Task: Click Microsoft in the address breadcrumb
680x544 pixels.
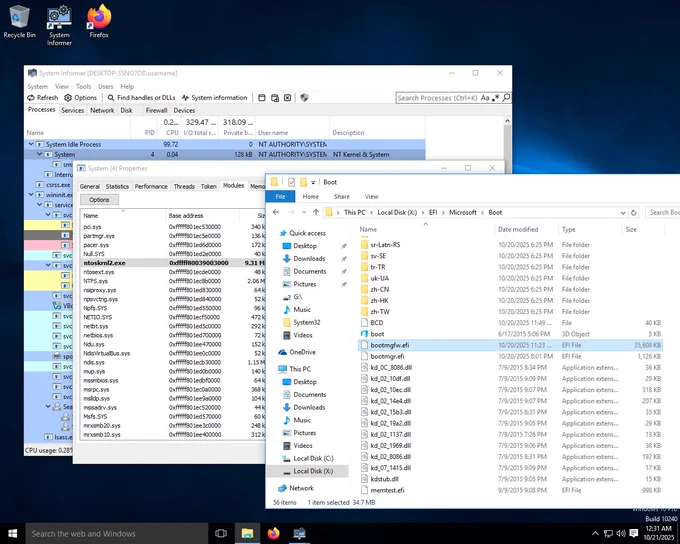Action: click(462, 213)
